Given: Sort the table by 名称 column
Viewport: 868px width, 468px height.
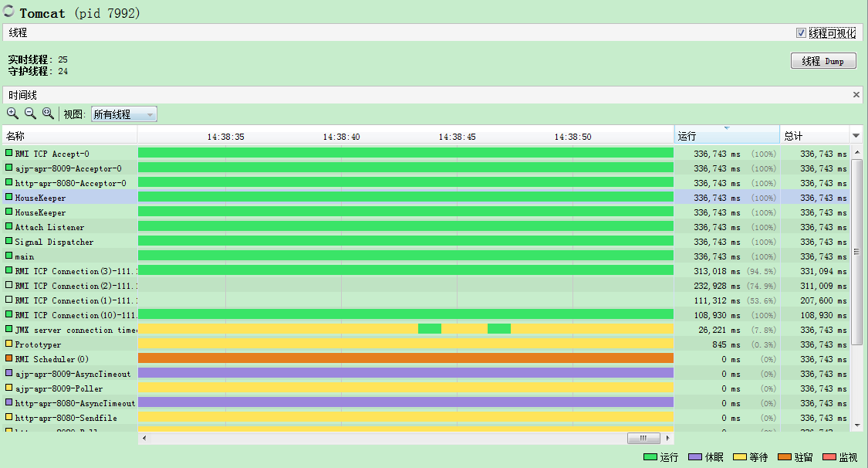Looking at the screenshot, I should (69, 136).
